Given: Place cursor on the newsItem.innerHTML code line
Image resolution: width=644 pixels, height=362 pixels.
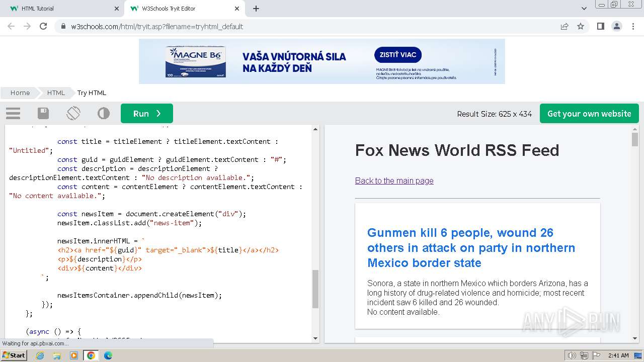Looking at the screenshot, I should (x=101, y=241).
